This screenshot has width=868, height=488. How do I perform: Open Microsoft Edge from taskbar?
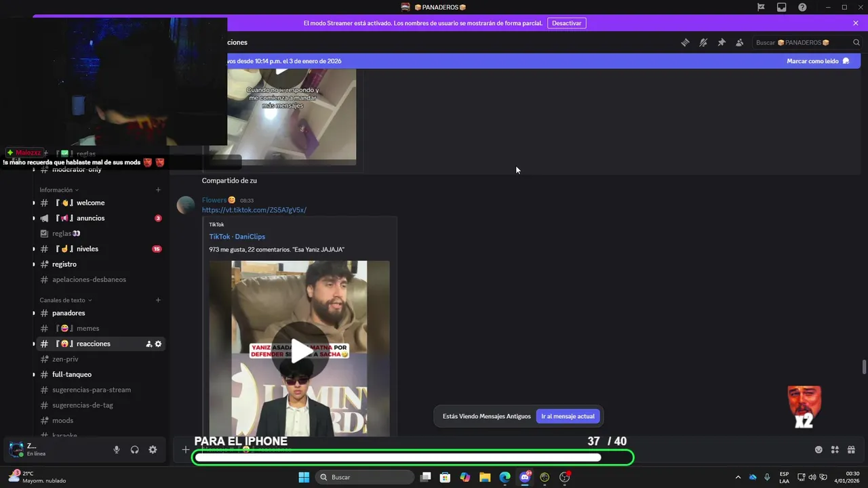click(505, 477)
